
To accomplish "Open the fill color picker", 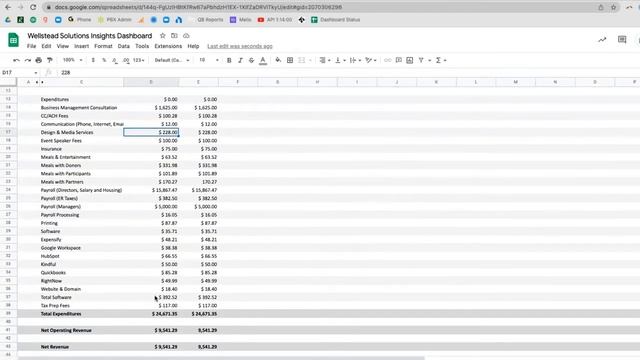I will click(x=278, y=60).
